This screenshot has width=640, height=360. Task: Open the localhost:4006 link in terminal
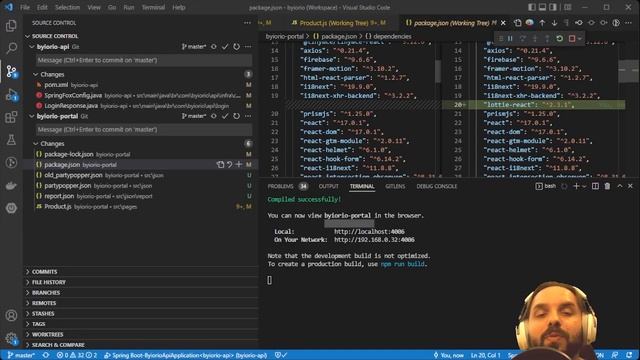click(369, 231)
